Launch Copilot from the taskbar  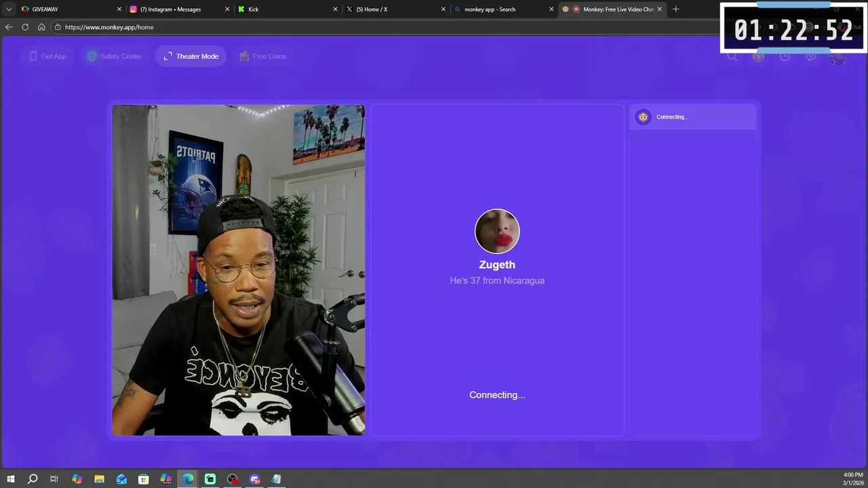click(77, 479)
